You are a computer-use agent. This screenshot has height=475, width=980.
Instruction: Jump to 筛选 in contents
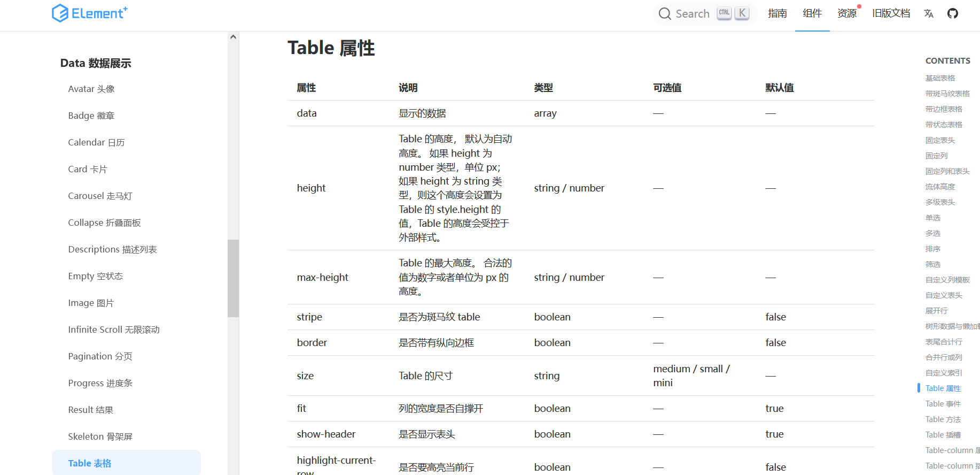pos(933,264)
